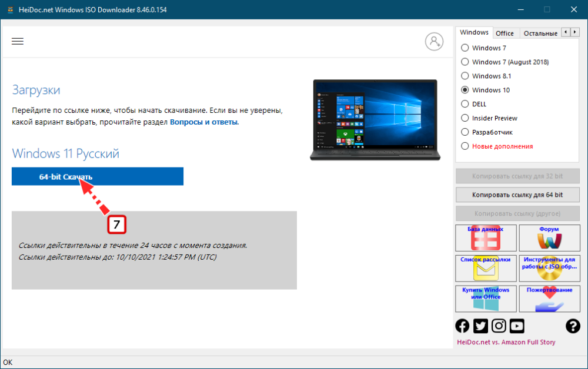Click the user account sign-in icon
The image size is (588, 369).
click(x=434, y=42)
